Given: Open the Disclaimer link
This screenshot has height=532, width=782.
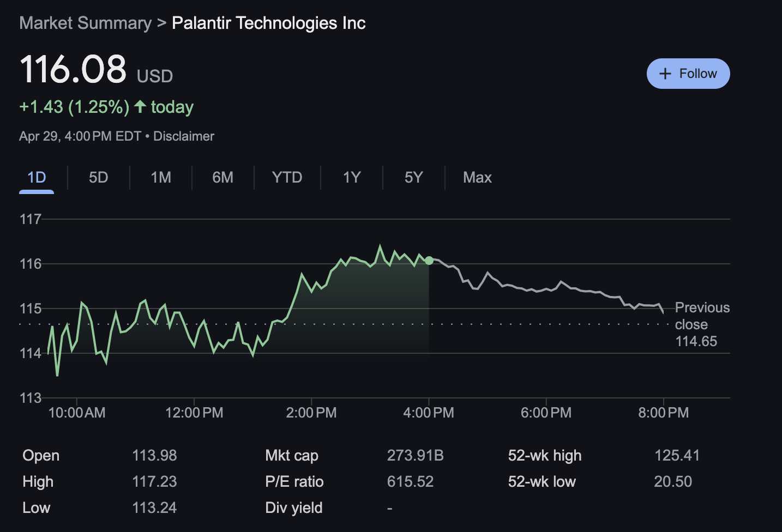Looking at the screenshot, I should [184, 136].
